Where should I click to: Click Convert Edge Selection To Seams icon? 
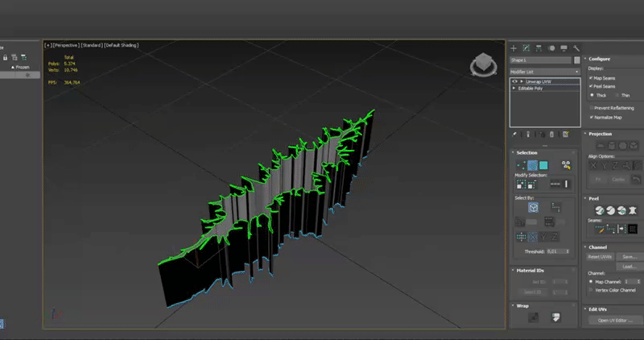pyautogui.click(x=621, y=229)
